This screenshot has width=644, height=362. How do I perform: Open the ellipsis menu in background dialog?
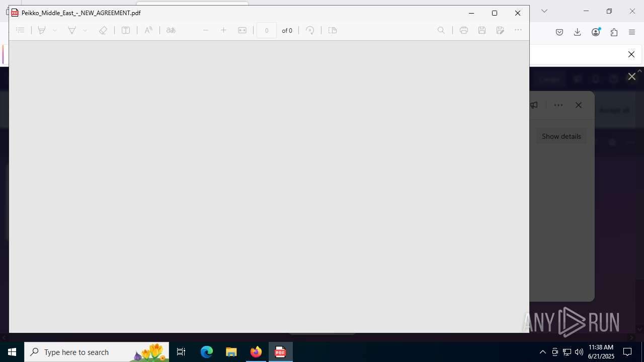point(558,105)
